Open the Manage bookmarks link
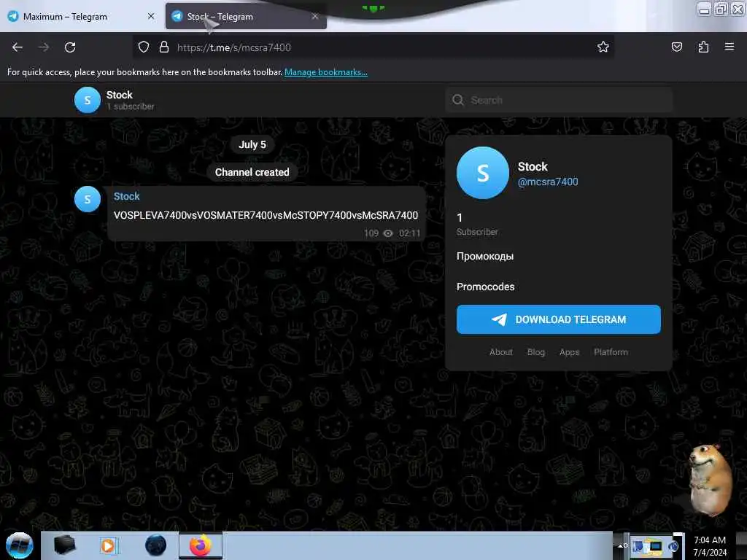Image resolution: width=747 pixels, height=560 pixels. pyautogui.click(x=326, y=72)
